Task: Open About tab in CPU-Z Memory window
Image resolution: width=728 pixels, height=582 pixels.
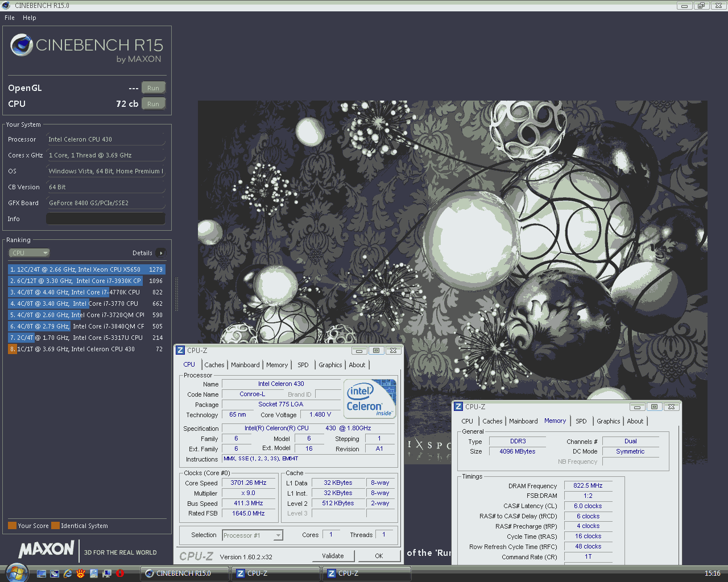Action: (635, 421)
